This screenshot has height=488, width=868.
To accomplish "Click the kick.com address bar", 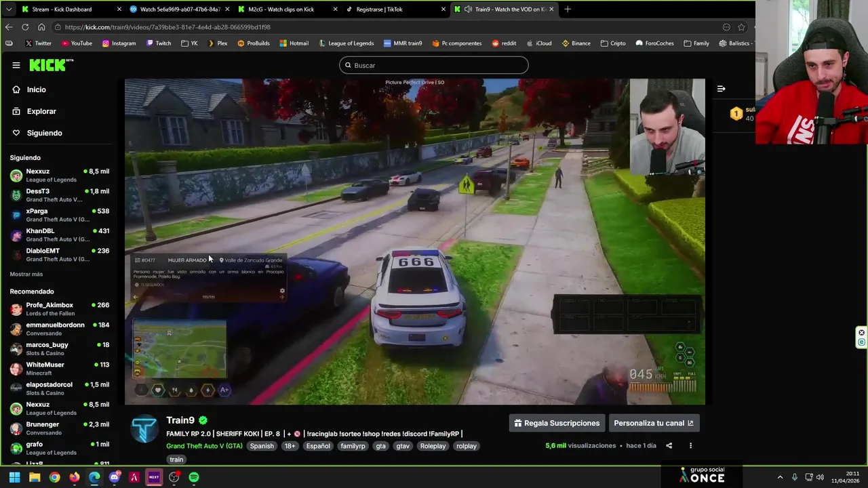I will [387, 27].
